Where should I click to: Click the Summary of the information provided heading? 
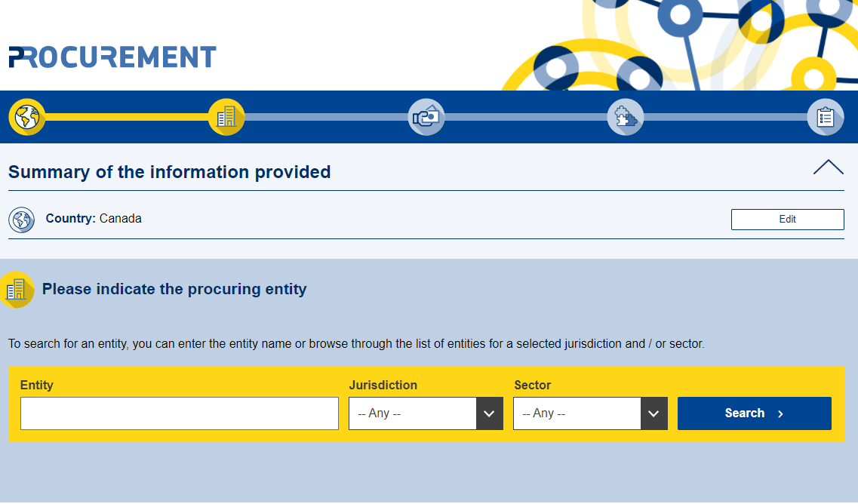(170, 172)
